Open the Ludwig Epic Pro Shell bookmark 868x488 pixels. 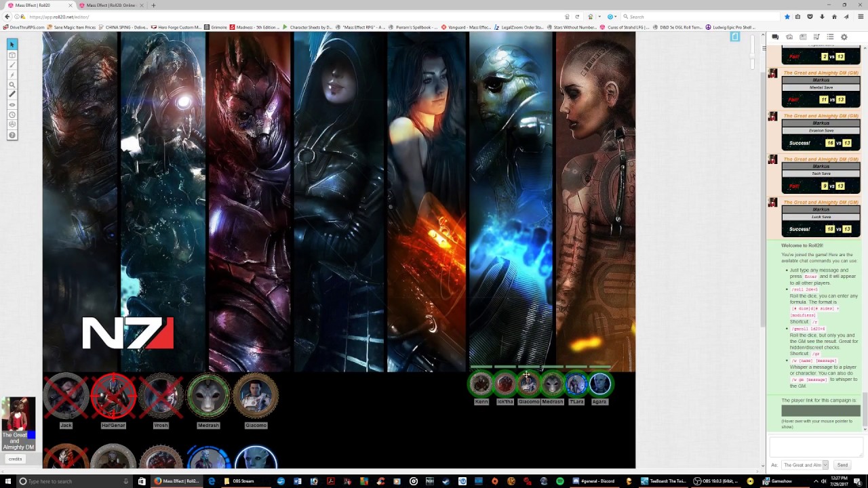click(x=731, y=27)
